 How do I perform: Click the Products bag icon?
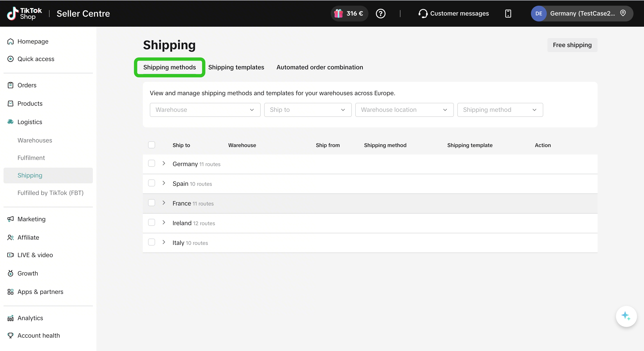11,104
